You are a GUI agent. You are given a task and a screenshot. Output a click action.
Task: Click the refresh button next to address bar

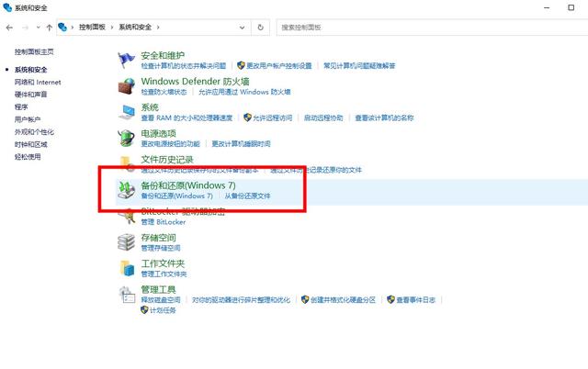click(260, 28)
